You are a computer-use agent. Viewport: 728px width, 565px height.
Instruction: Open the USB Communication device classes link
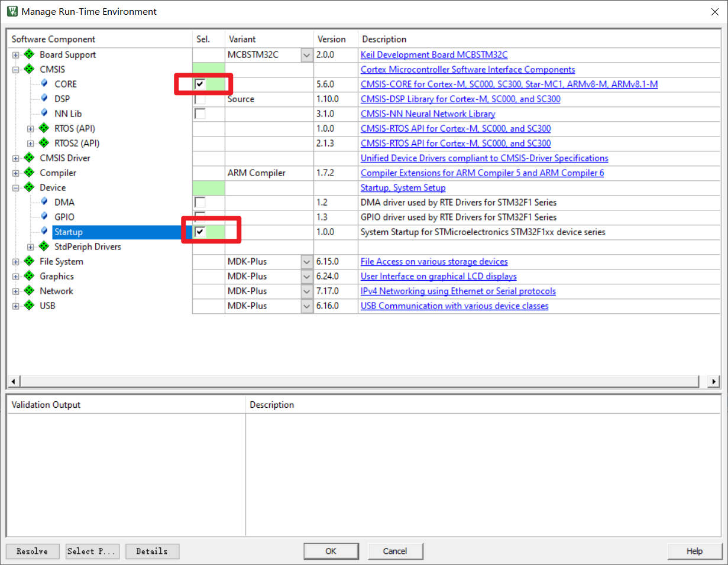tap(455, 306)
